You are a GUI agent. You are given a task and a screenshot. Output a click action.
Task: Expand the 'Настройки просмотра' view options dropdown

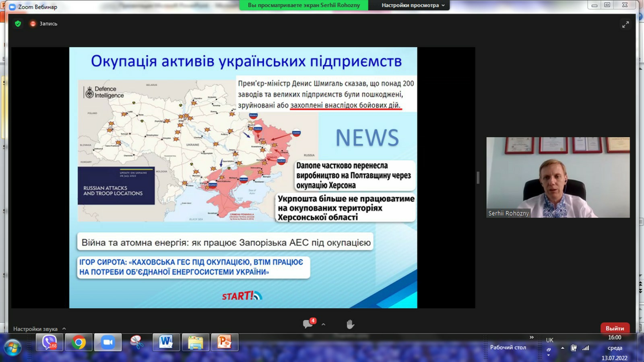point(413,5)
